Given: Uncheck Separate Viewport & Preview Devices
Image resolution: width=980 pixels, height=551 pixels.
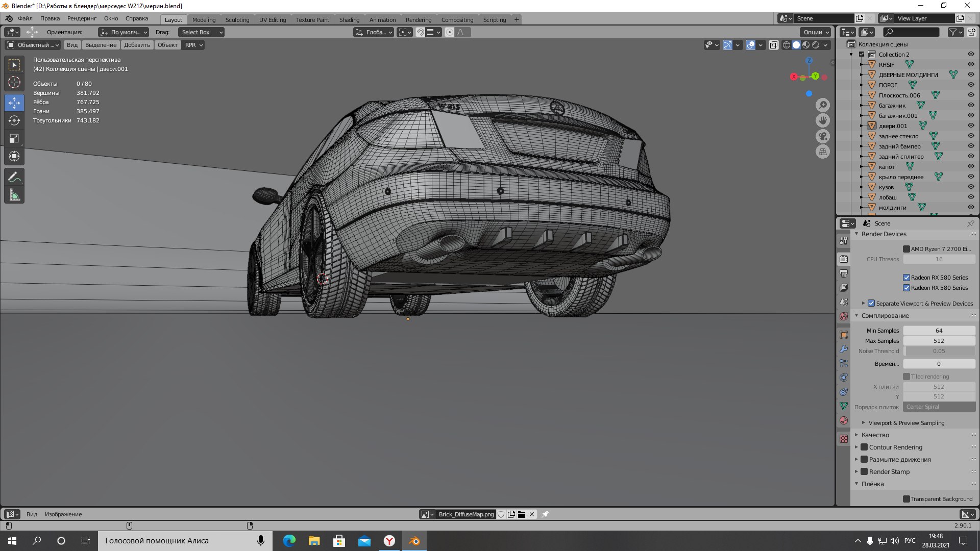Looking at the screenshot, I should pos(871,303).
